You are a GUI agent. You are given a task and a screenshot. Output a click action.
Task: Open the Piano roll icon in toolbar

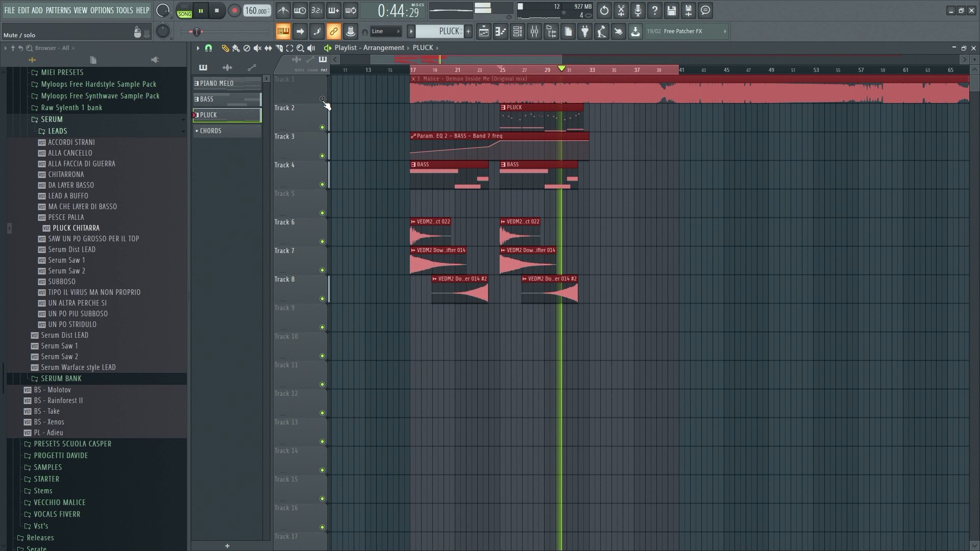pyautogui.click(x=500, y=32)
